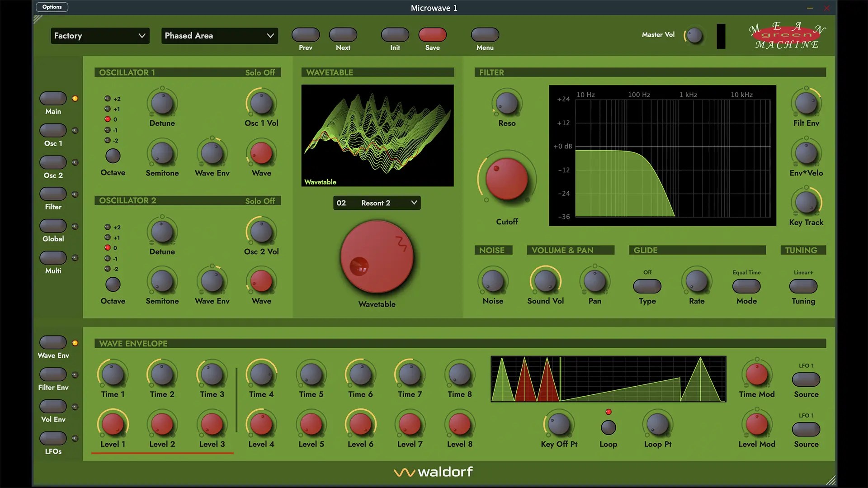868x488 pixels.
Task: Click Oscillator 1 Wave Env knob
Action: [x=212, y=153]
